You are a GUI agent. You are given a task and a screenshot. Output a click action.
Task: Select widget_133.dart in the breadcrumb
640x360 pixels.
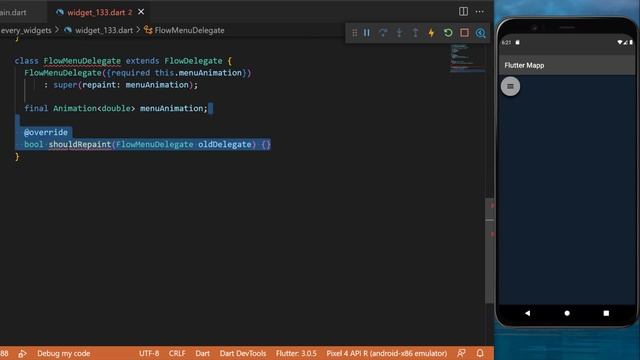[x=104, y=30]
